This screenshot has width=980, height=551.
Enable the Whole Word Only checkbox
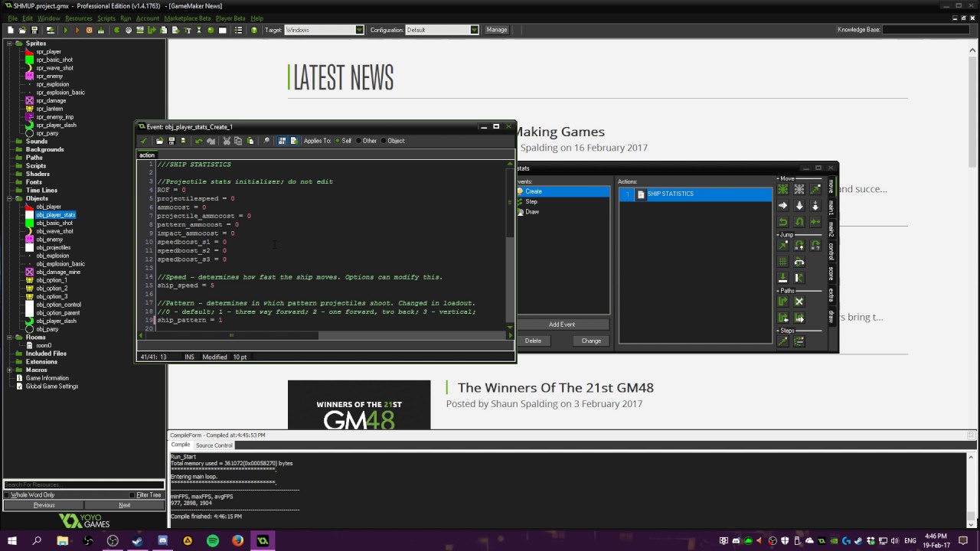pyautogui.click(x=8, y=495)
